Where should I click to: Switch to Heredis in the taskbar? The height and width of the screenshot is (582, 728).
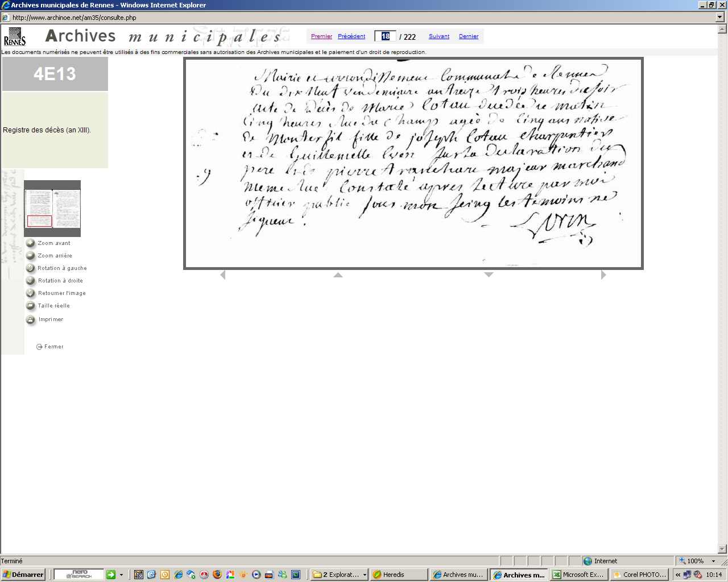click(x=398, y=575)
